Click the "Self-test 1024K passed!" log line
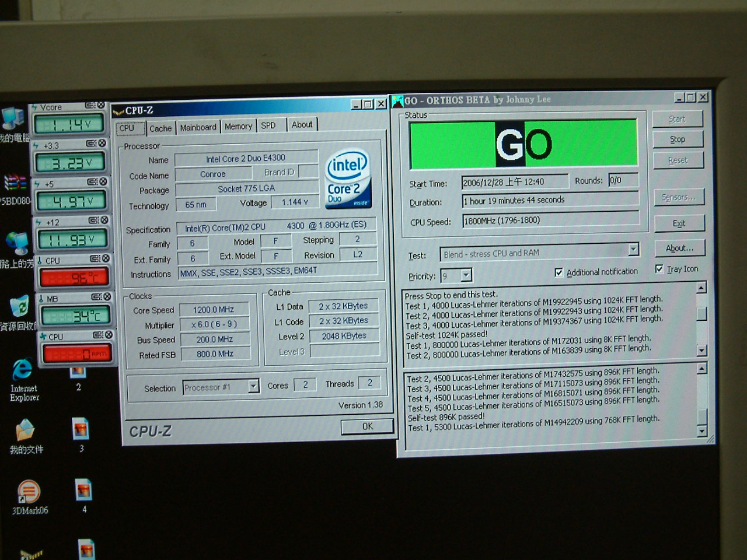The height and width of the screenshot is (560, 747). (x=446, y=335)
